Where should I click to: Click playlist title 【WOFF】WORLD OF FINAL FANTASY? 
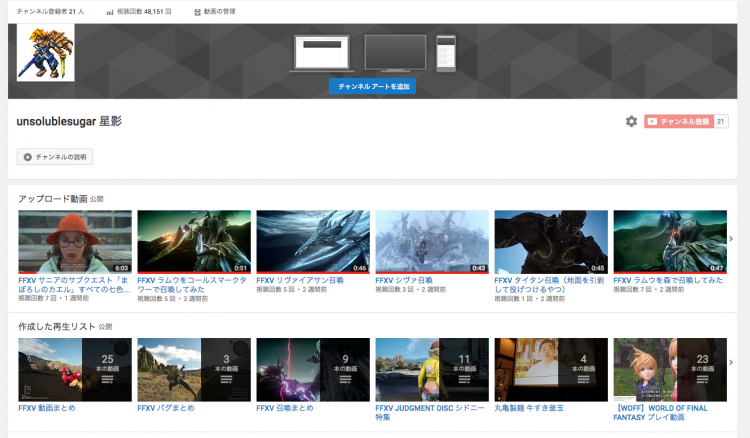(661, 412)
